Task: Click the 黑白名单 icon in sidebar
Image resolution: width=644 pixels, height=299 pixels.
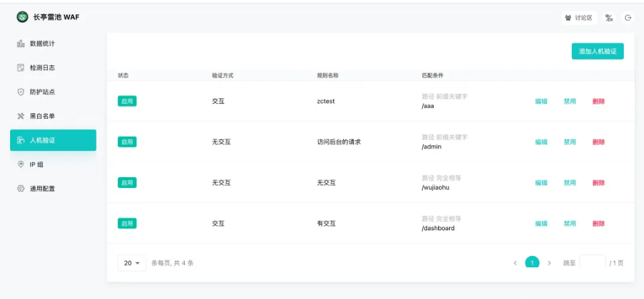Action: click(20, 116)
